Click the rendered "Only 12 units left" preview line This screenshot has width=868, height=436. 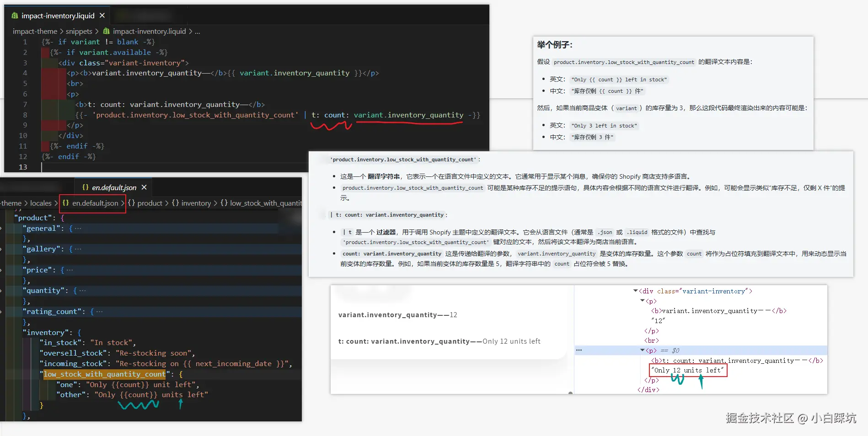(x=439, y=341)
